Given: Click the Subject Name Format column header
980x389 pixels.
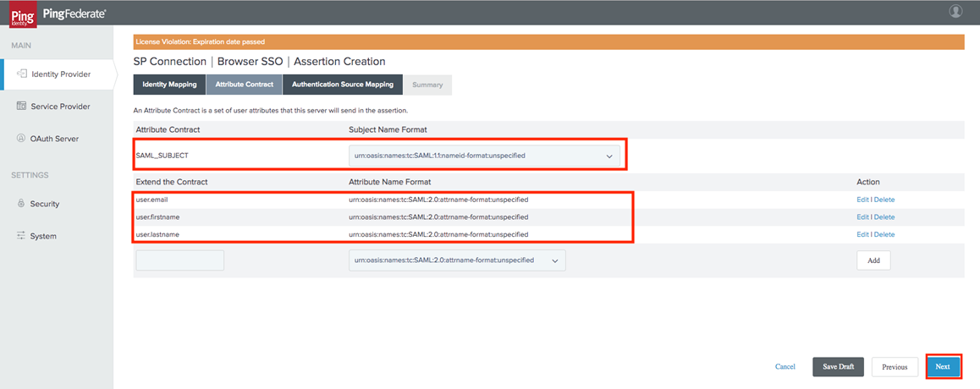Looking at the screenshot, I should pyautogui.click(x=388, y=129).
